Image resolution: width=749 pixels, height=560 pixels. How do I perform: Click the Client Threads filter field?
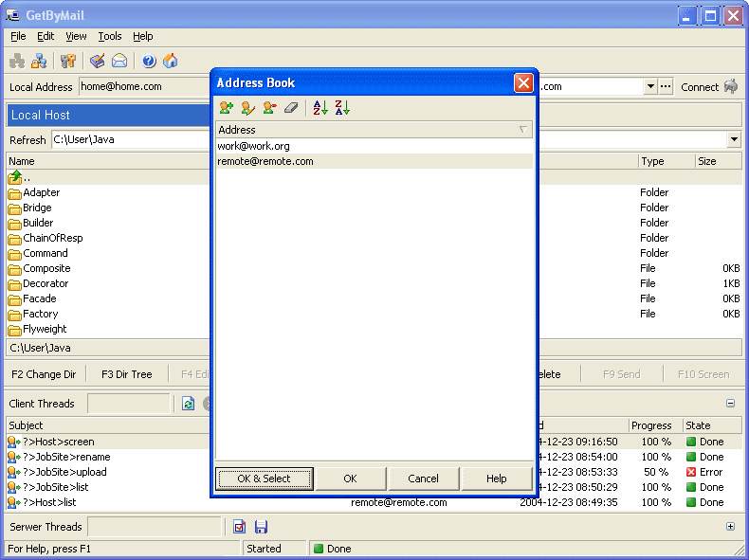[129, 404]
